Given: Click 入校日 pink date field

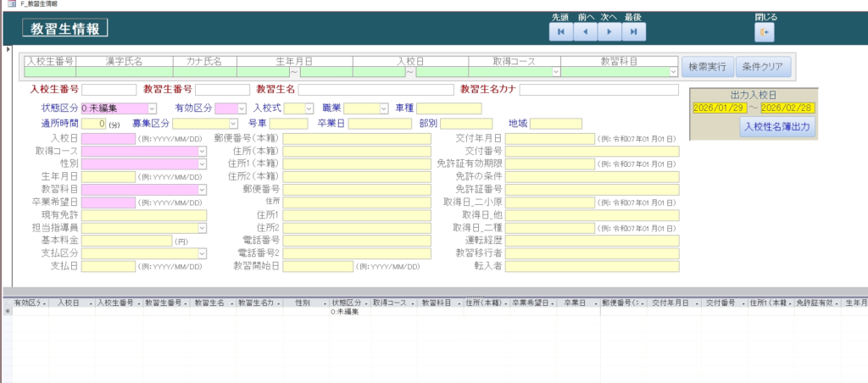Looking at the screenshot, I should point(108,138).
